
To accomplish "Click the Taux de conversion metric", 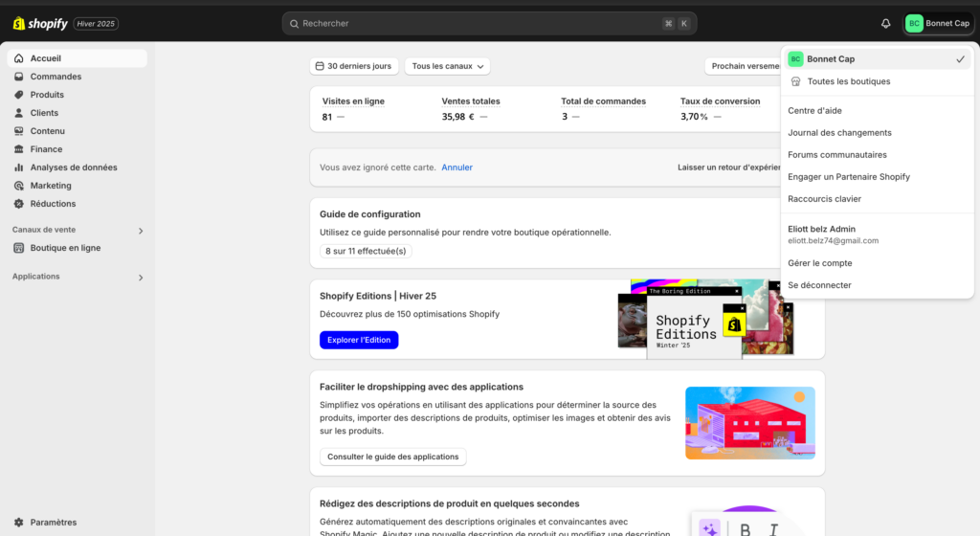I will coord(720,109).
